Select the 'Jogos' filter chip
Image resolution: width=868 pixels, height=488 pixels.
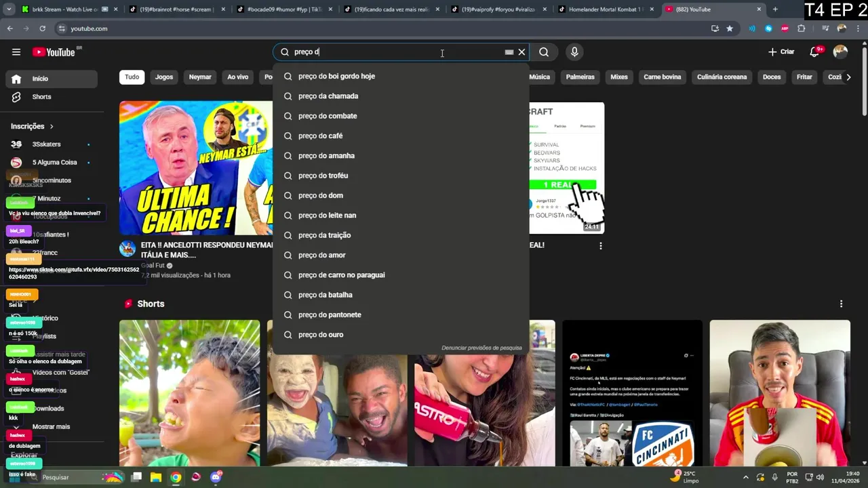point(164,77)
